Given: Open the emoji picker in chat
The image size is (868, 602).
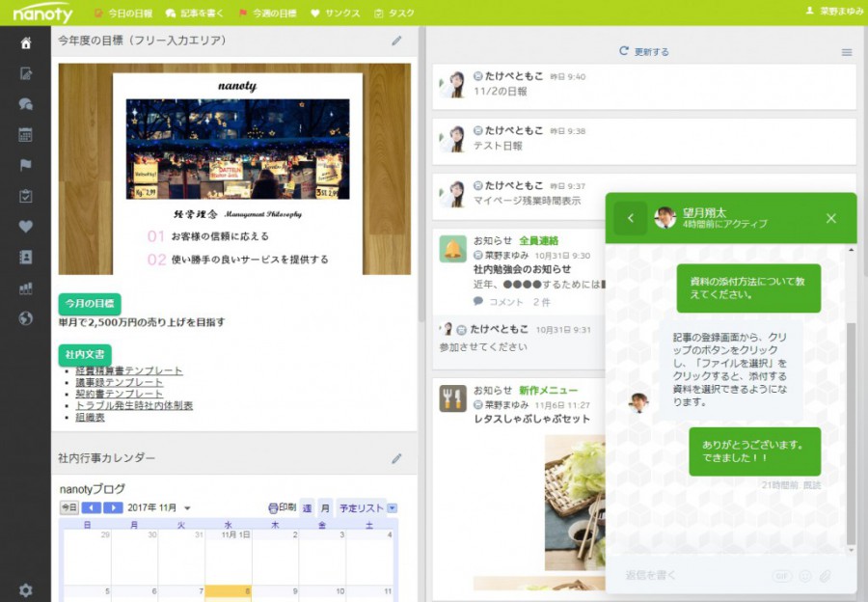Looking at the screenshot, I should [x=805, y=577].
